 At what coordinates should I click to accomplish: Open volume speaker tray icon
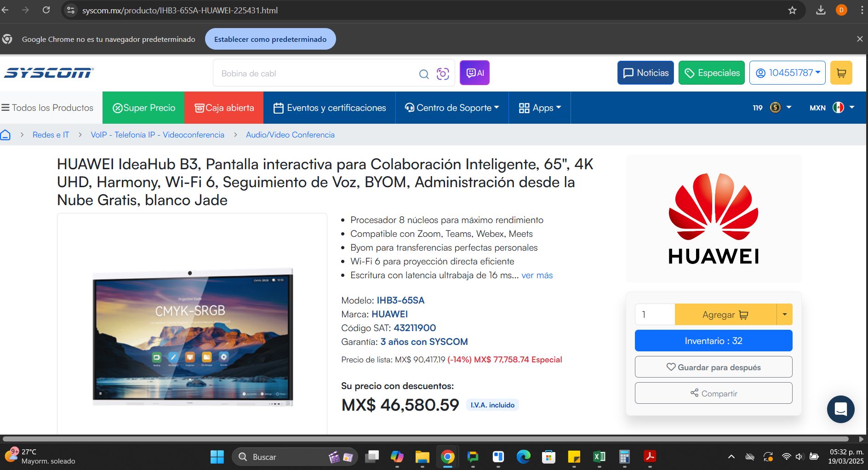coord(800,457)
